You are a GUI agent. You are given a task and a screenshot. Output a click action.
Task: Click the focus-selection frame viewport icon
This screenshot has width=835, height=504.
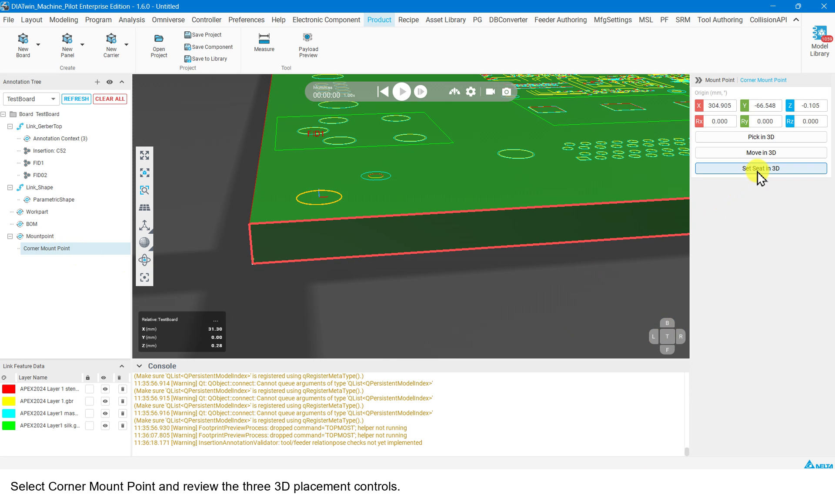(x=144, y=277)
